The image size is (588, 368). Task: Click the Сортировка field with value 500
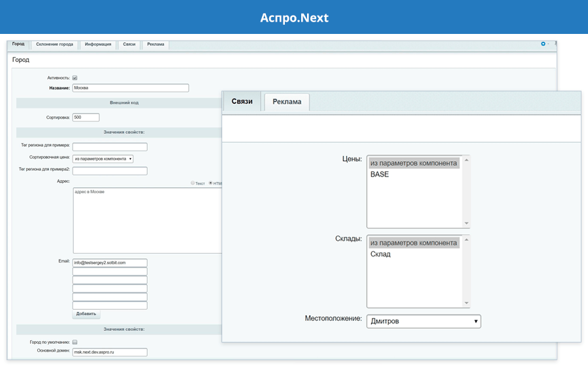(x=86, y=117)
